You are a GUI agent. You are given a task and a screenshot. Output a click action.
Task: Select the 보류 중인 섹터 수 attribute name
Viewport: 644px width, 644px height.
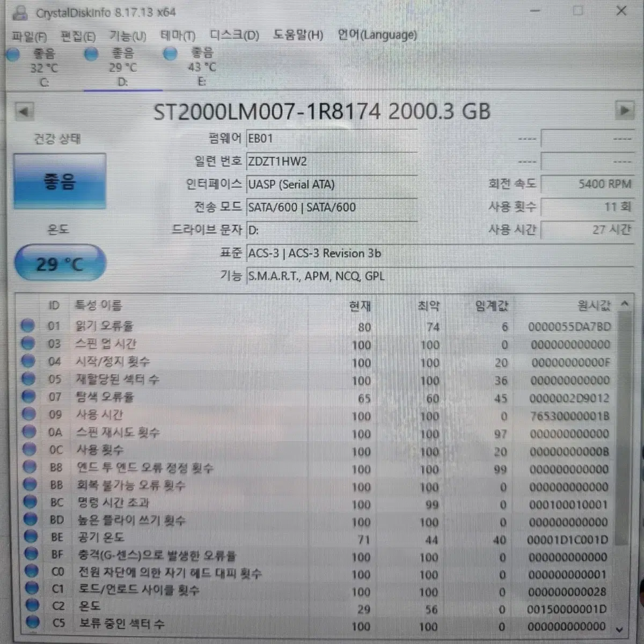(122, 624)
